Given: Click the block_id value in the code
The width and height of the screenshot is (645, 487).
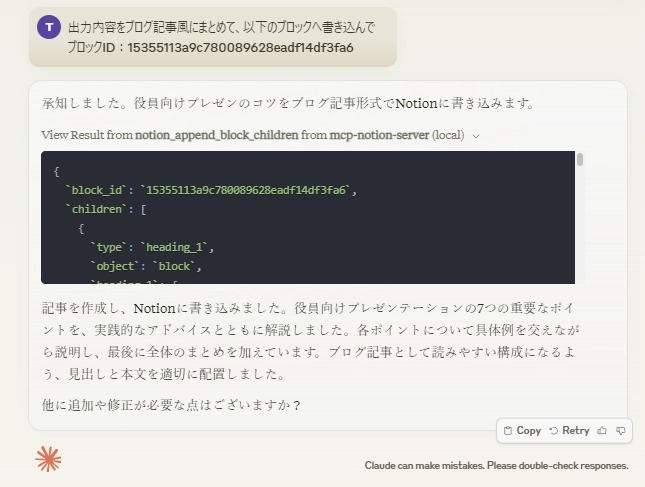Looking at the screenshot, I should [246, 190].
